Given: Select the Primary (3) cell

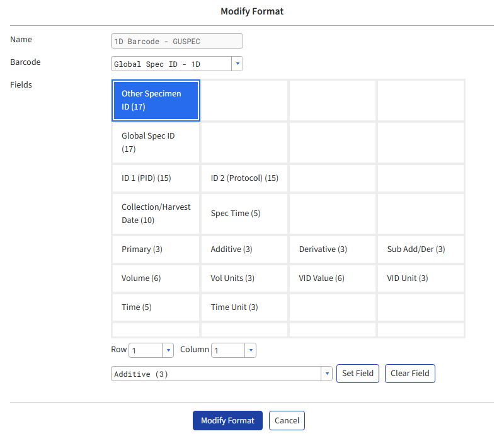Looking at the screenshot, I should 156,249.
